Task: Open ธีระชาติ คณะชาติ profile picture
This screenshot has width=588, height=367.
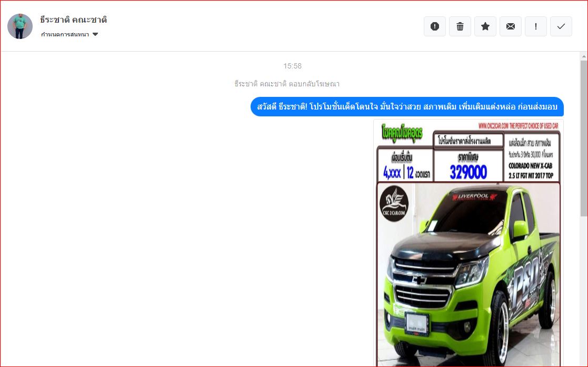Action: [20, 26]
